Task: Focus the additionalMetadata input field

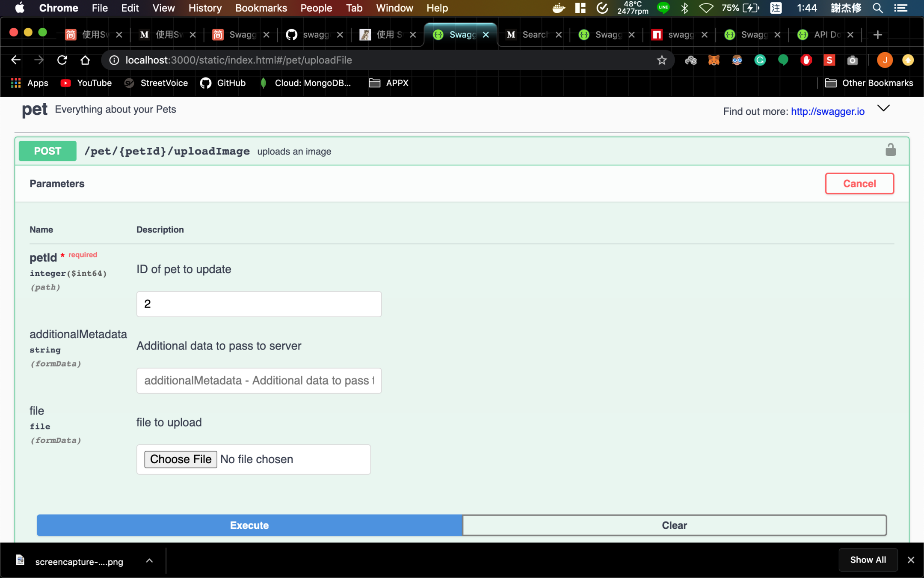Action: click(x=259, y=381)
